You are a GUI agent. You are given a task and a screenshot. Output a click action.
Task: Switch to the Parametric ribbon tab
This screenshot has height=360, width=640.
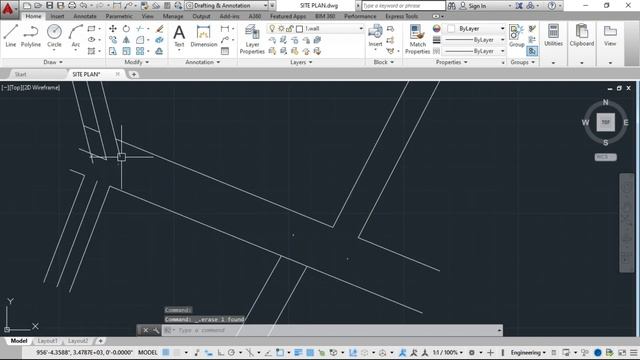pos(119,16)
